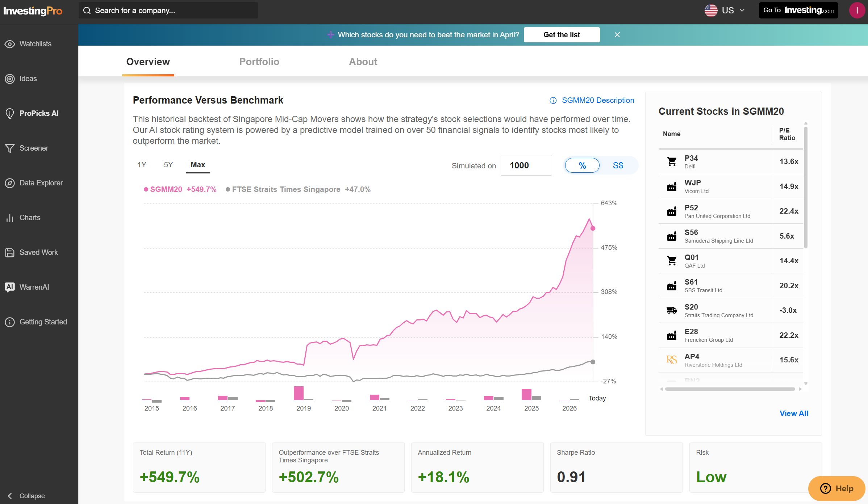Switch to the Portfolio tab

click(259, 62)
